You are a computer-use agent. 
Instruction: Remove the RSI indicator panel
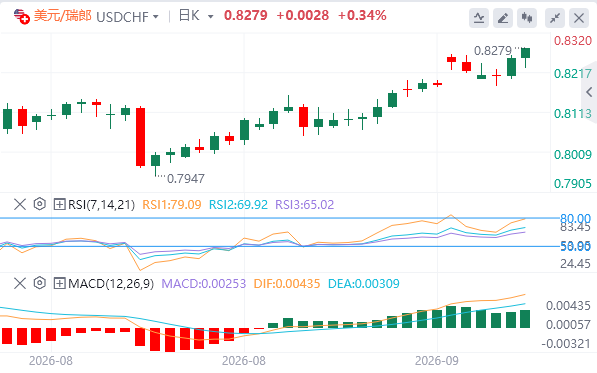pyautogui.click(x=20, y=204)
